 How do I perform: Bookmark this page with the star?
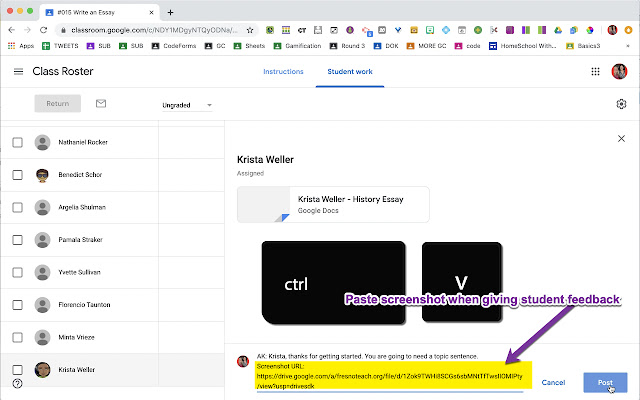click(250, 30)
